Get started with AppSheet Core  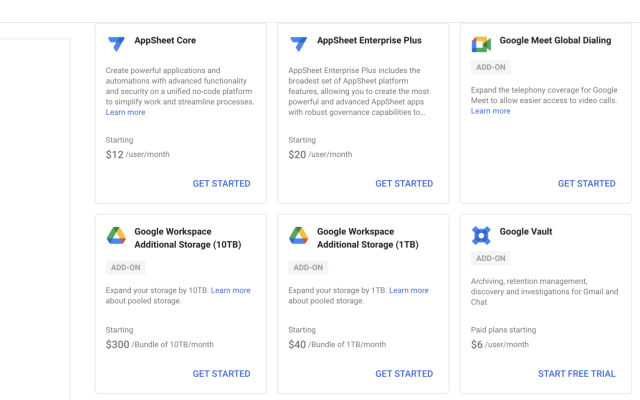(222, 184)
